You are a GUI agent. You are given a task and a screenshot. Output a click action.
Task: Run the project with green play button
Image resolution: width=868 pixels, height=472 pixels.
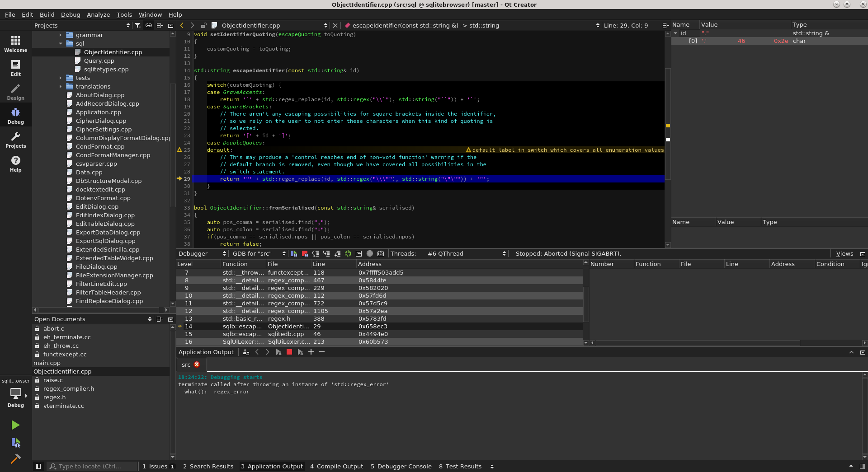pos(15,425)
